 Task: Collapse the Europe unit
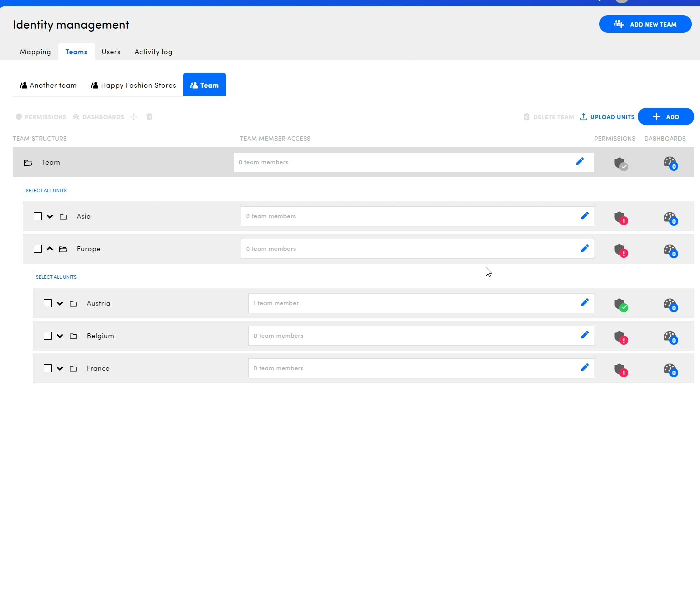[50, 249]
